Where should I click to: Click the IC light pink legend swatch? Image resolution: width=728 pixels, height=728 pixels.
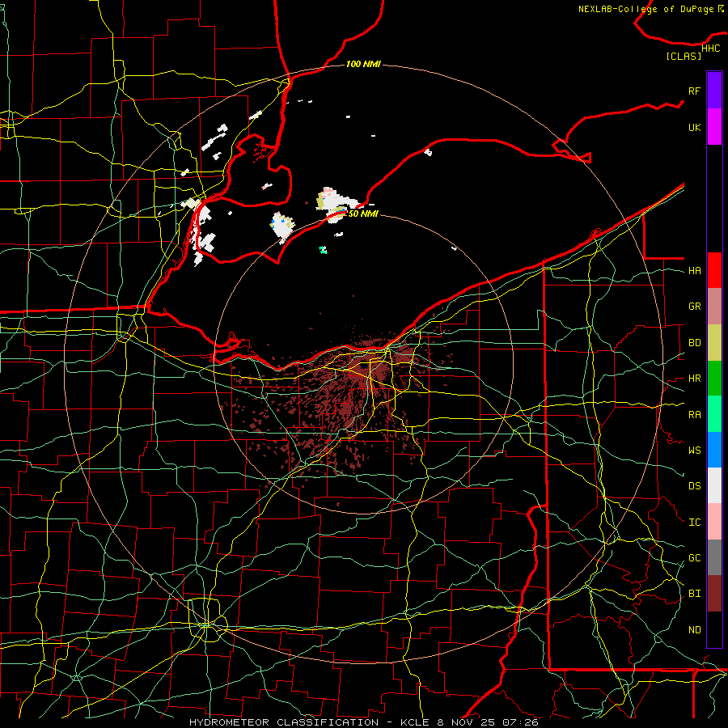point(714,522)
